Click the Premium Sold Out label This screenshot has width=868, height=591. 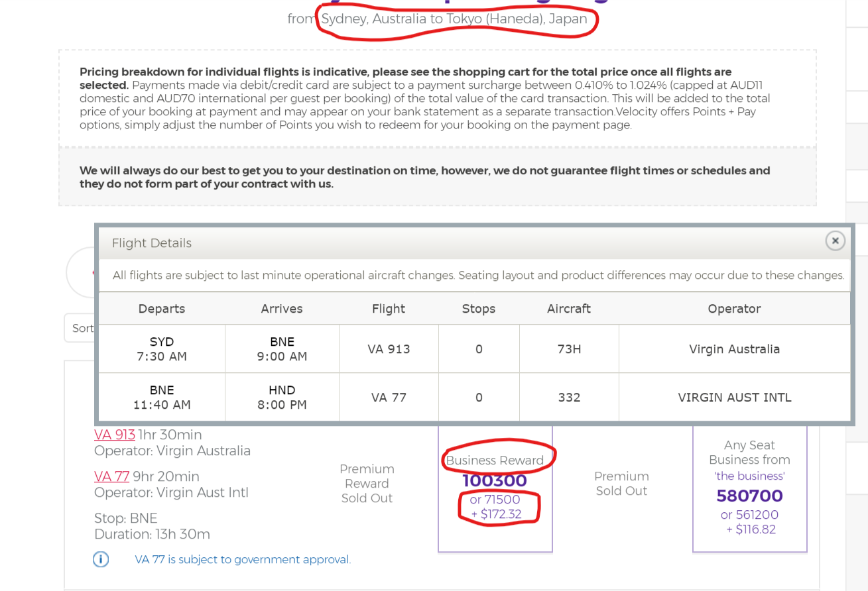621,484
